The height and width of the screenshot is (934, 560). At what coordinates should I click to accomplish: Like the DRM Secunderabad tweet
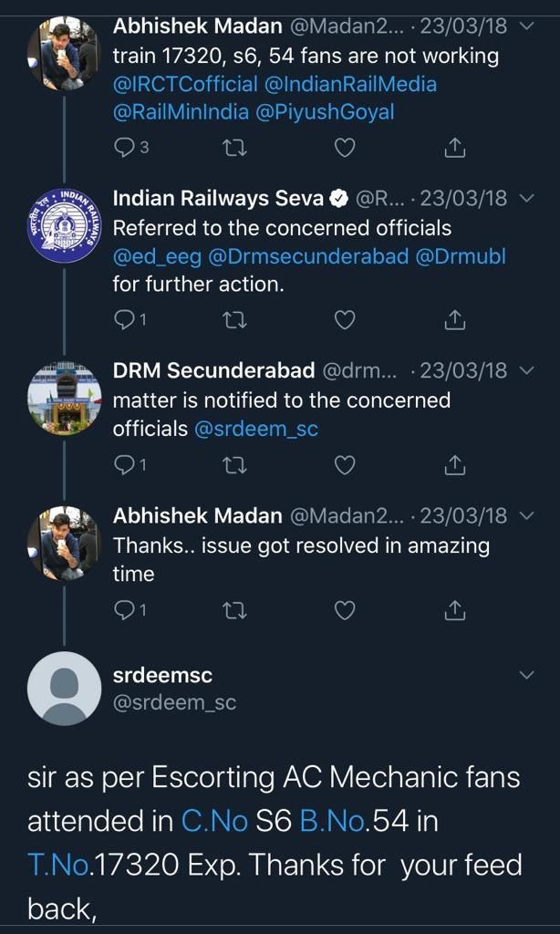[x=344, y=465]
